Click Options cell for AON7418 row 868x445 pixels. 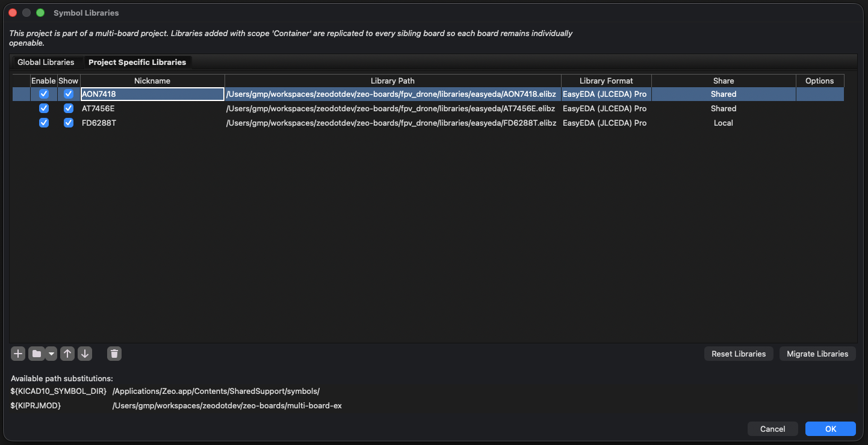pyautogui.click(x=820, y=94)
